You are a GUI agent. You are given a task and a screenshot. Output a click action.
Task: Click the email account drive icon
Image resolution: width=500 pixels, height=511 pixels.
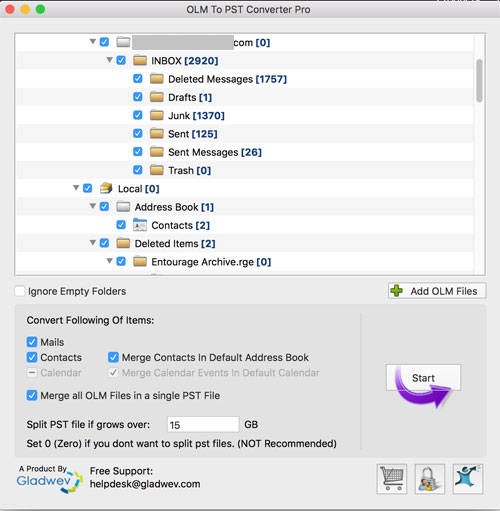click(x=123, y=42)
